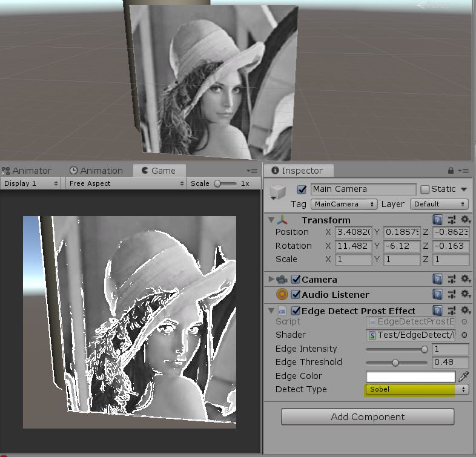Click the Position Y field
This screenshot has width=476, height=457.
tap(402, 232)
